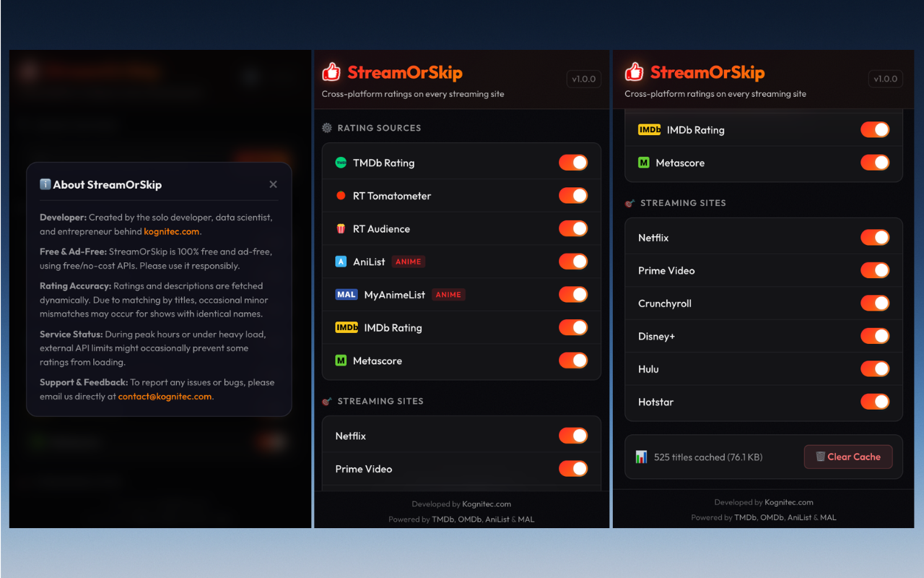This screenshot has width=924, height=578.
Task: Toggle Prime Video switch in the panel with Clear Cache
Action: click(x=875, y=270)
